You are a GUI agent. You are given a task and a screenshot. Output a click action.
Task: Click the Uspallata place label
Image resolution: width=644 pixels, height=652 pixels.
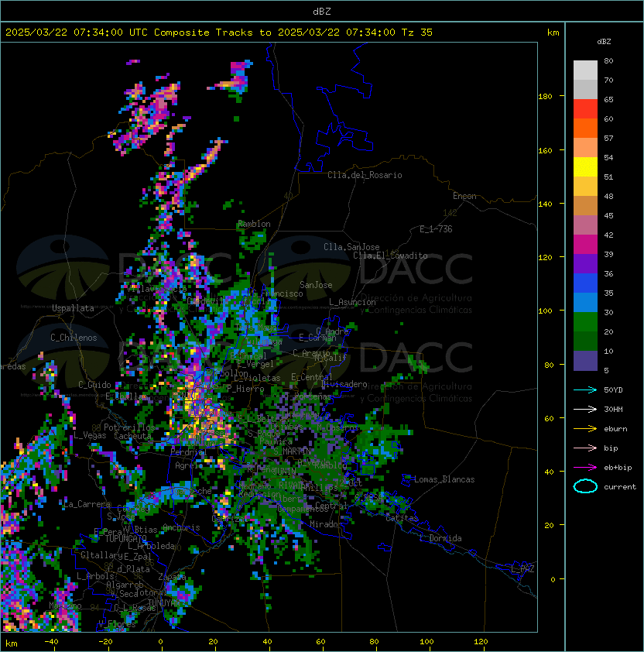coord(73,308)
